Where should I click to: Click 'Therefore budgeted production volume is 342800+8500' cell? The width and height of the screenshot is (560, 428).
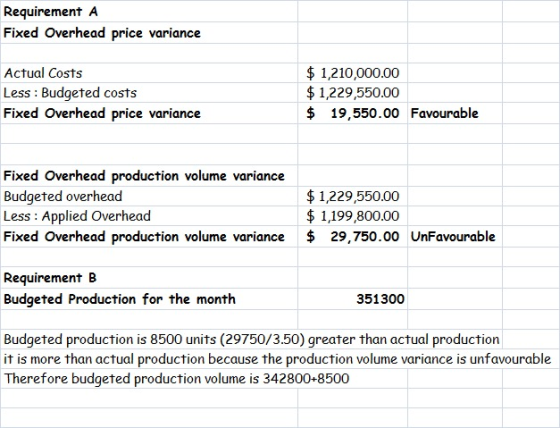click(176, 378)
